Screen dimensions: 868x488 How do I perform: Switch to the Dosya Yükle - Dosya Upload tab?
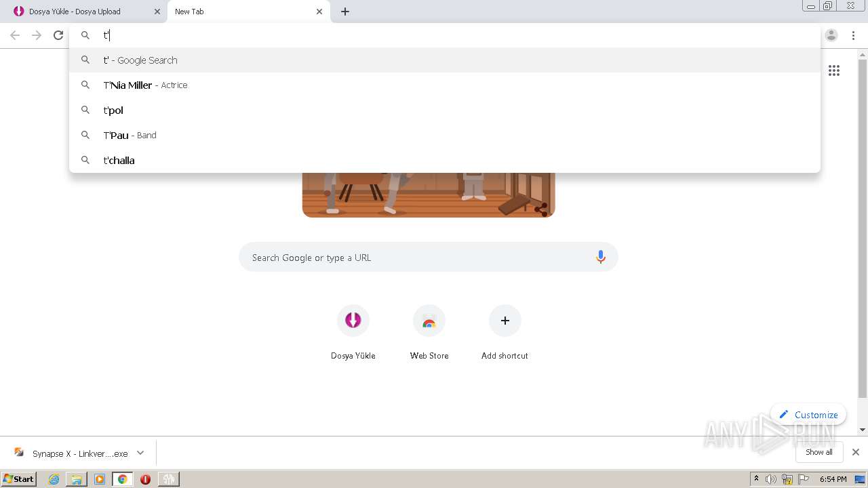83,12
